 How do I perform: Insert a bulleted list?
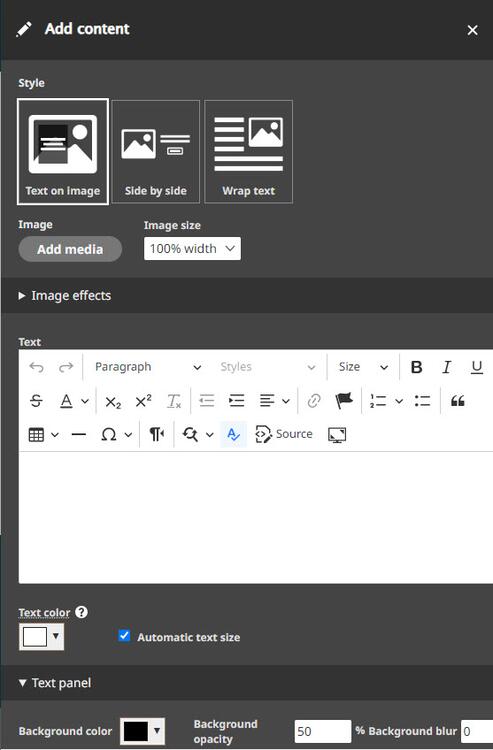423,401
